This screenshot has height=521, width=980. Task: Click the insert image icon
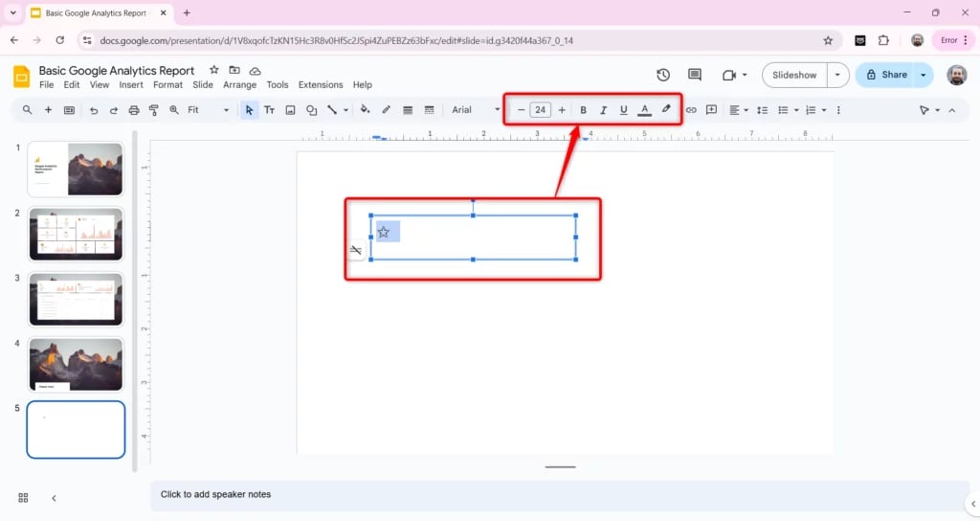(290, 110)
